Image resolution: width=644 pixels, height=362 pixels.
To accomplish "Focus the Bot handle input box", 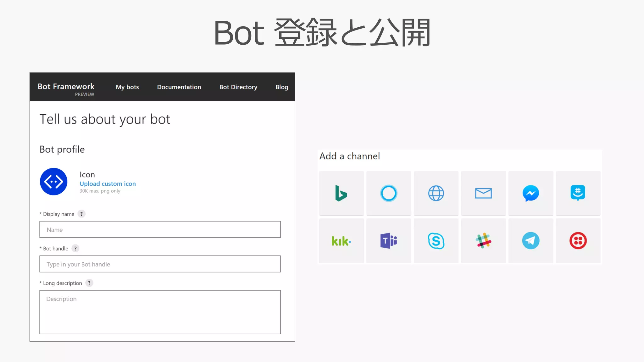I will 160,264.
